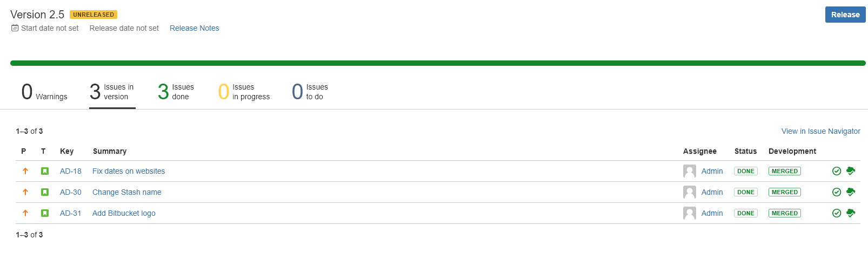Switch to the Issues done tab
The width and height of the screenshot is (868, 266).
(x=176, y=92)
